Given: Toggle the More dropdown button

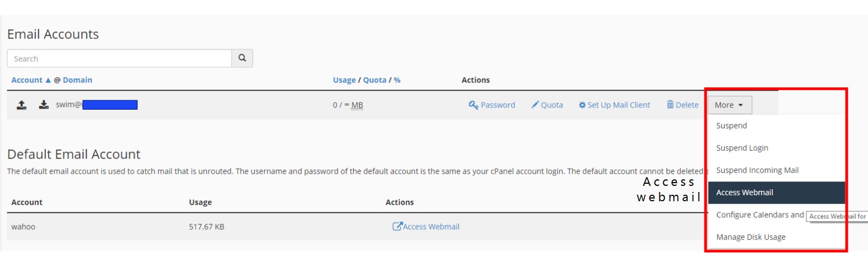Looking at the screenshot, I should [x=729, y=105].
